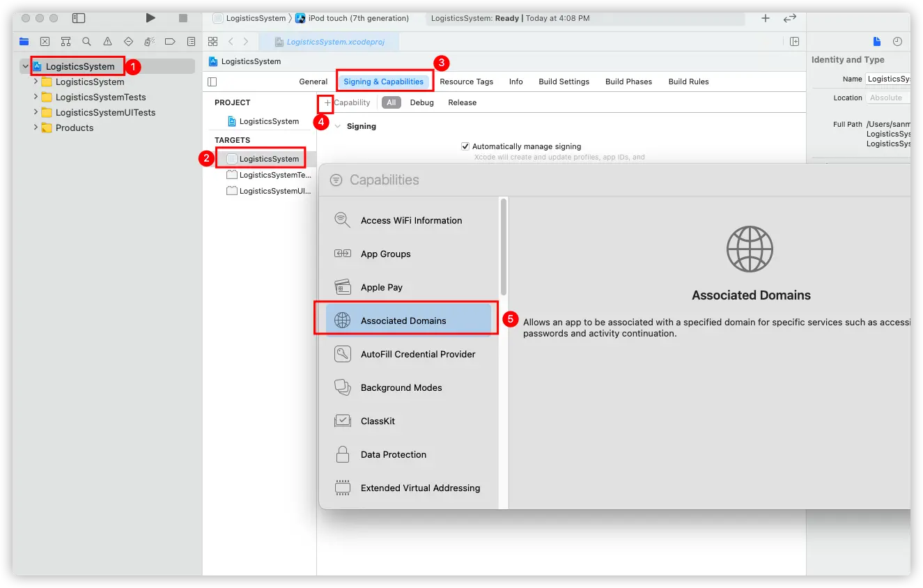Expand the LogisticsSystemUITests folder
The image size is (923, 588).
coord(36,112)
